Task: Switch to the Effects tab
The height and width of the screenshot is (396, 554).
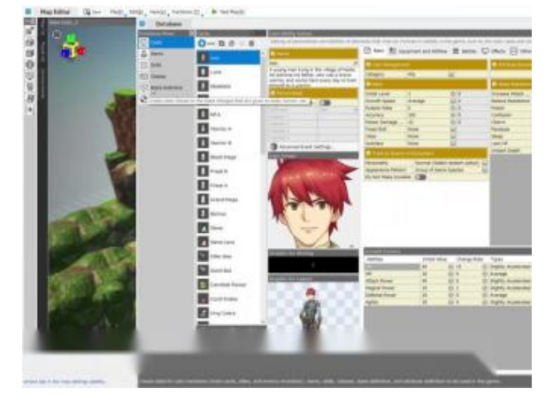Action: pos(494,51)
